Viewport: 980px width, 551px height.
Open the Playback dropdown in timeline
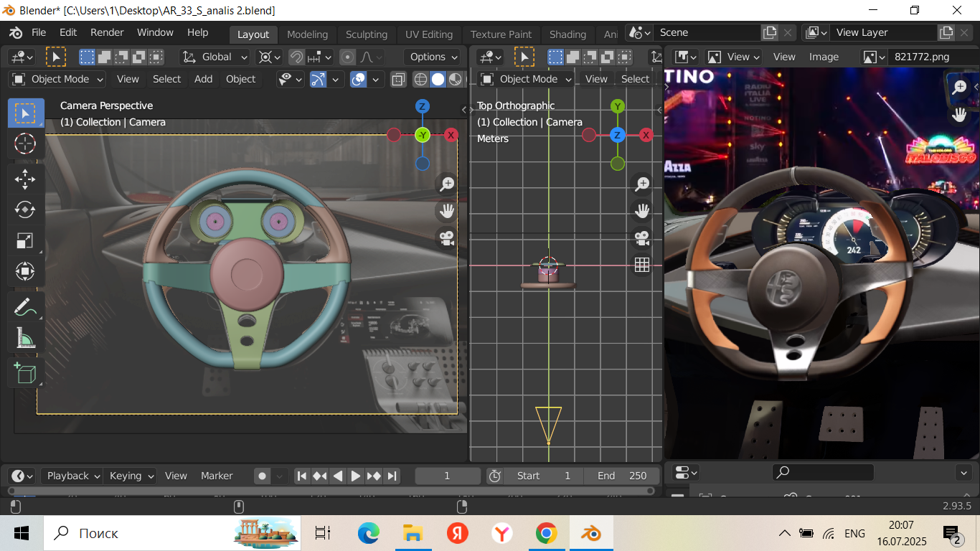click(72, 476)
